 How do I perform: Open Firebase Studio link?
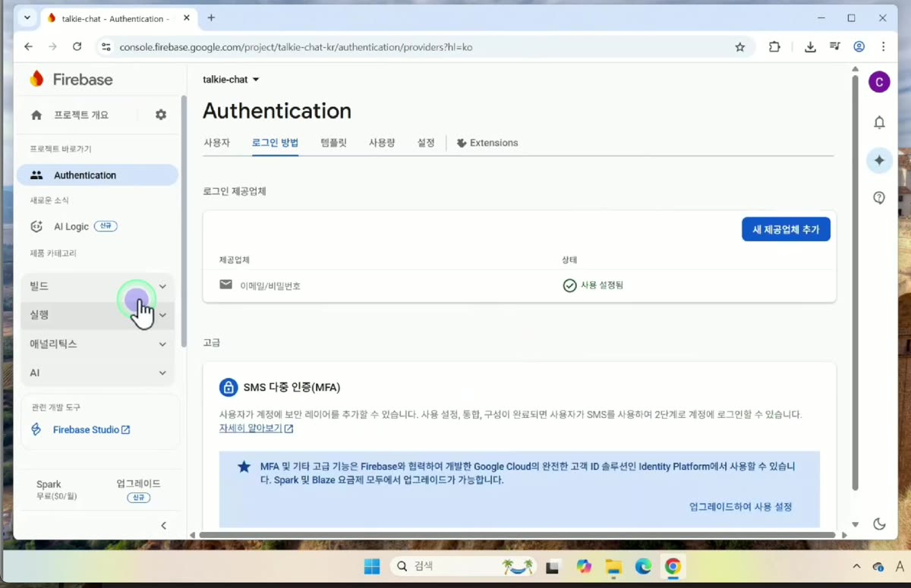pos(91,429)
